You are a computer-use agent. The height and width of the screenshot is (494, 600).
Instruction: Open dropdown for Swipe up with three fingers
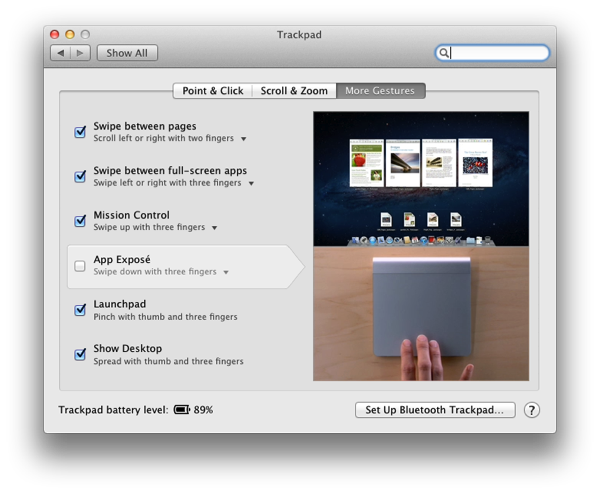pyautogui.click(x=215, y=228)
